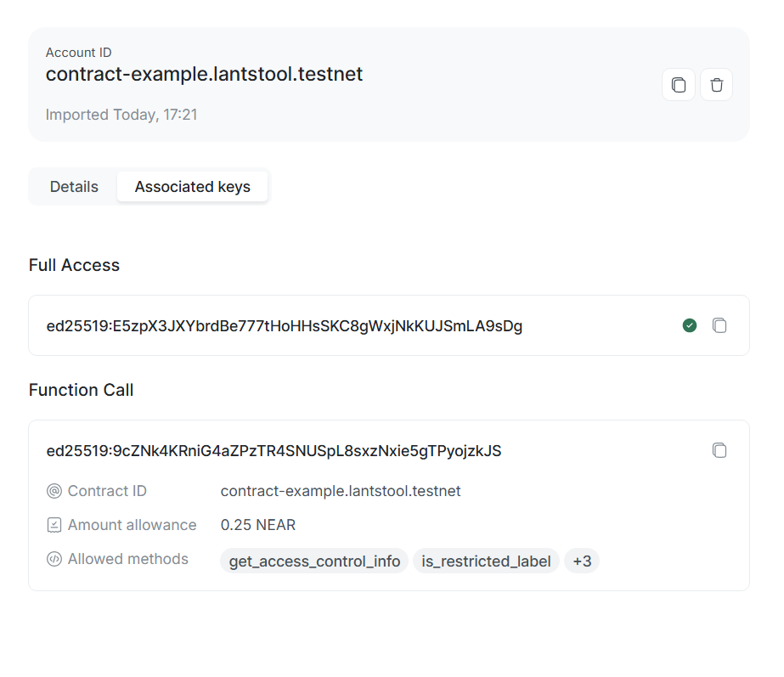Click the Imported Today timestamp
Screen dimensions: 784x677
coord(121,115)
